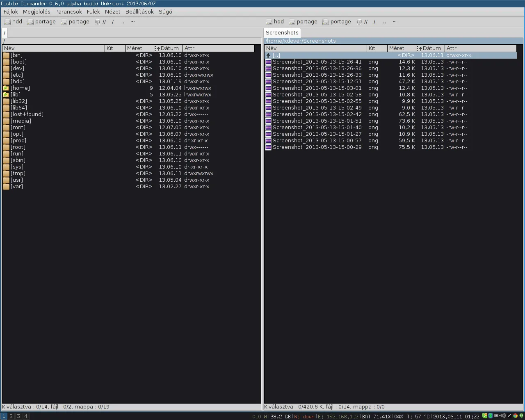
Task: Click the folder icon of [tmp]
Action: click(x=6, y=173)
